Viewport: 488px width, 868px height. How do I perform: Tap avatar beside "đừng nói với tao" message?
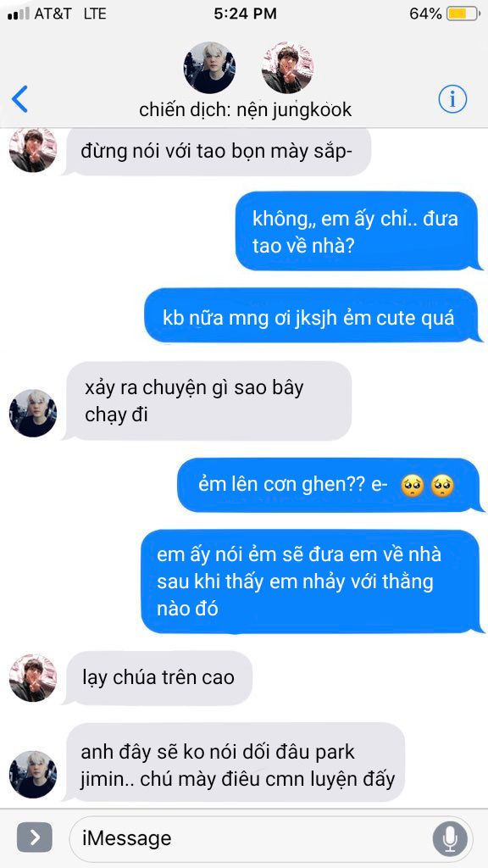point(33,149)
